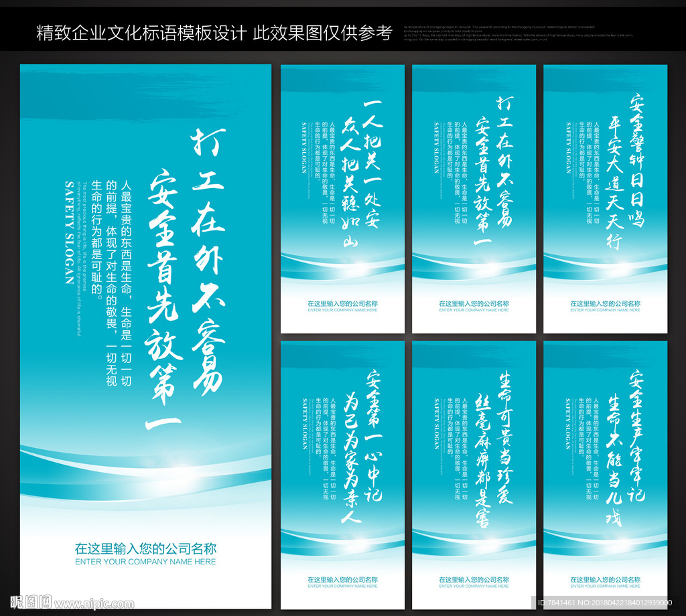
Task: Click company name placeholder on the 一人把关 poster
Action: (342, 303)
